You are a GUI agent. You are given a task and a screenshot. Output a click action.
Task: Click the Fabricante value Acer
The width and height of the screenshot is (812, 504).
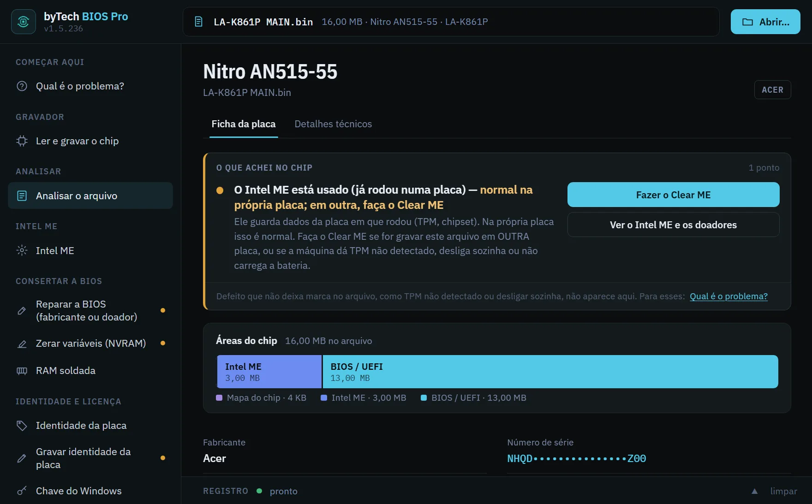click(x=215, y=458)
